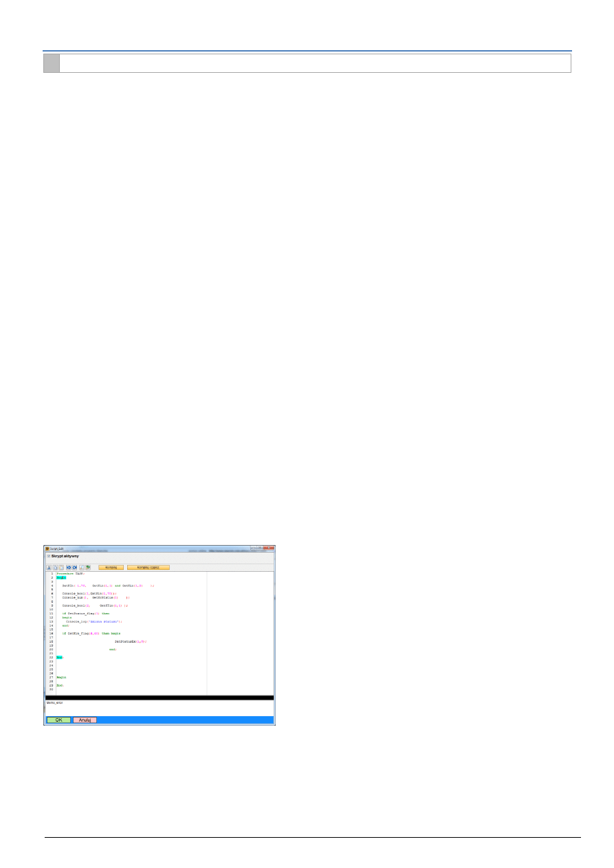Viewport: 614px width, 868px height.
Task: Click the Makro_error status field
Action: pyautogui.click(x=69, y=704)
